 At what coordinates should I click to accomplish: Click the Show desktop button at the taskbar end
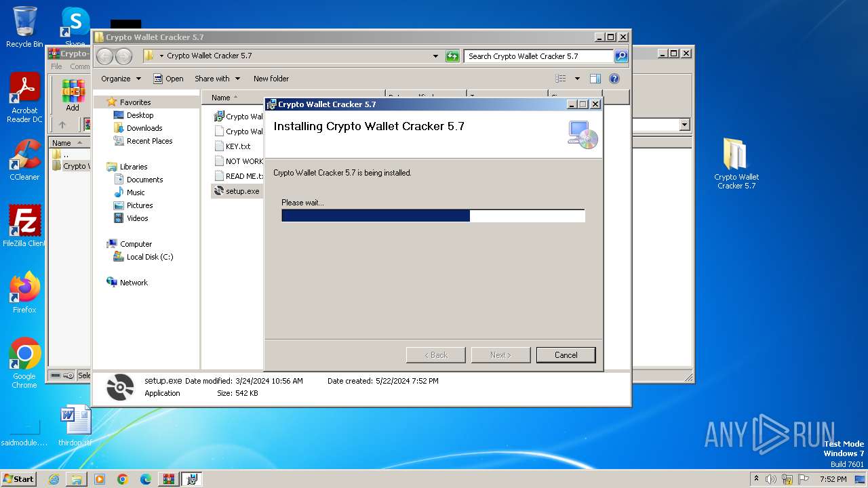pos(860,479)
